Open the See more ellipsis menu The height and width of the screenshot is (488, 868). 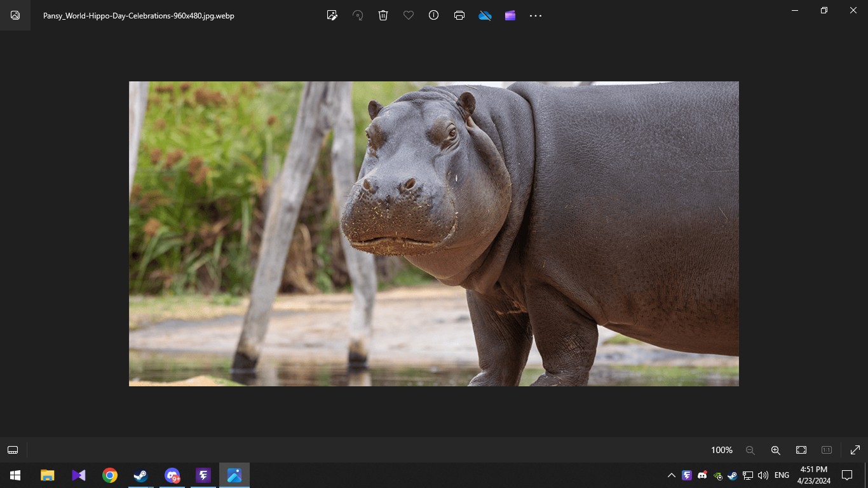536,15
